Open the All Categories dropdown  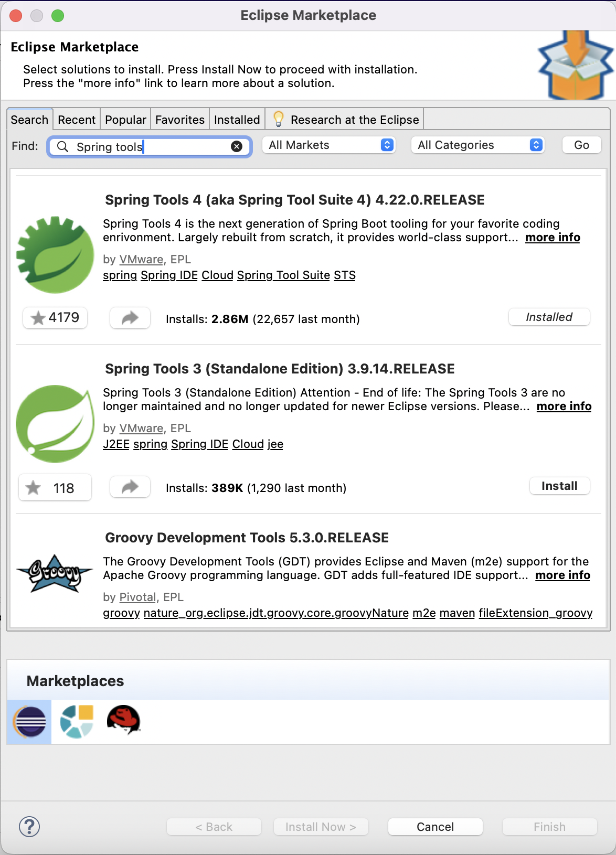click(x=478, y=145)
